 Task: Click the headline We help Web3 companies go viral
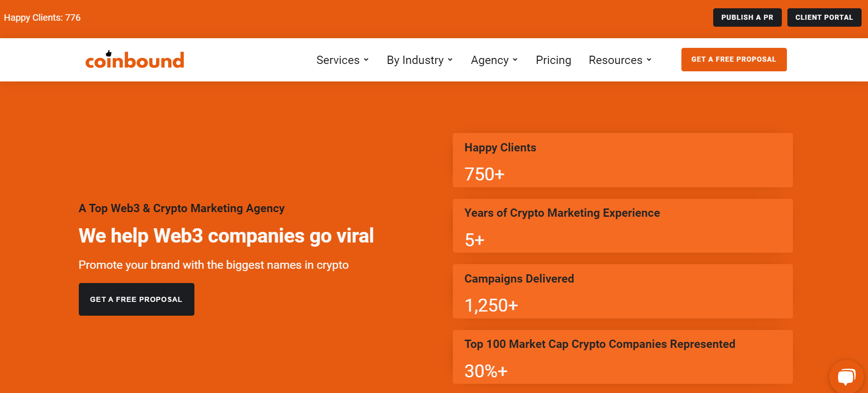(x=226, y=236)
